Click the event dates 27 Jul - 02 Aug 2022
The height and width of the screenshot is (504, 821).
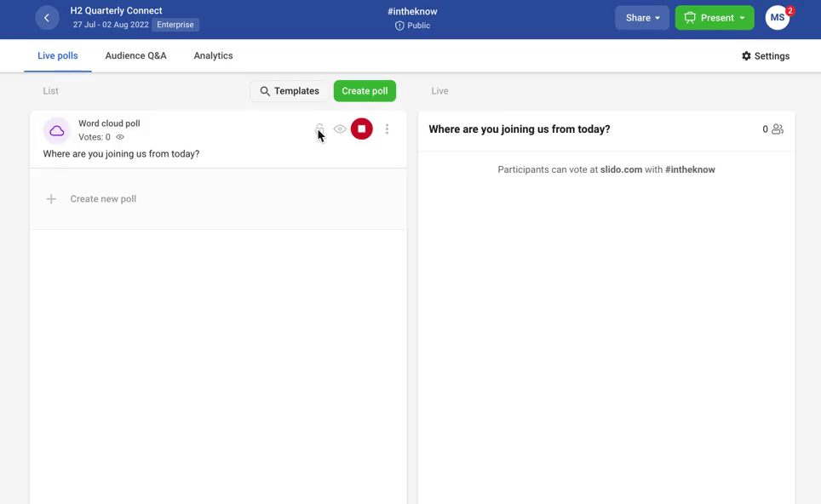(x=111, y=25)
